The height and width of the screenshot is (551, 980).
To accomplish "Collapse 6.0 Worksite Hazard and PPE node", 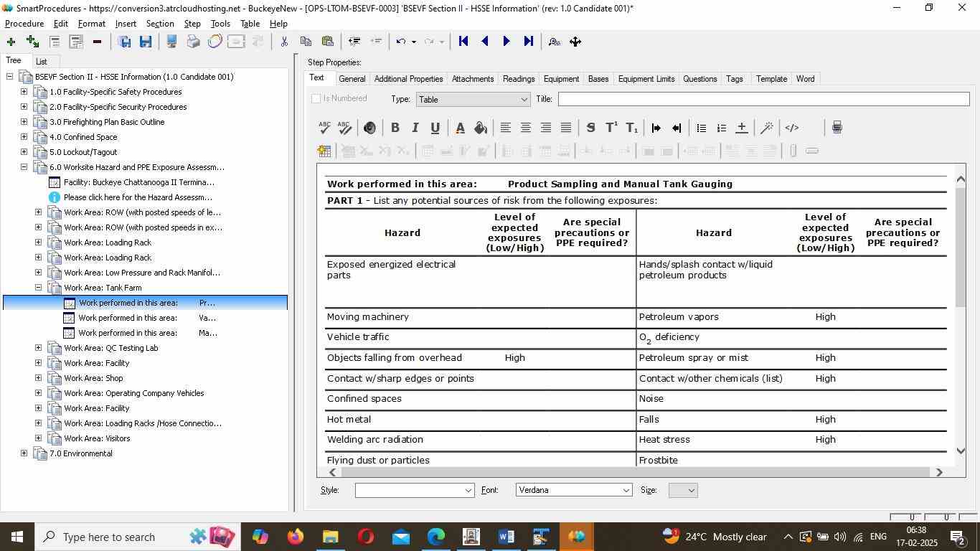I will coord(24,167).
